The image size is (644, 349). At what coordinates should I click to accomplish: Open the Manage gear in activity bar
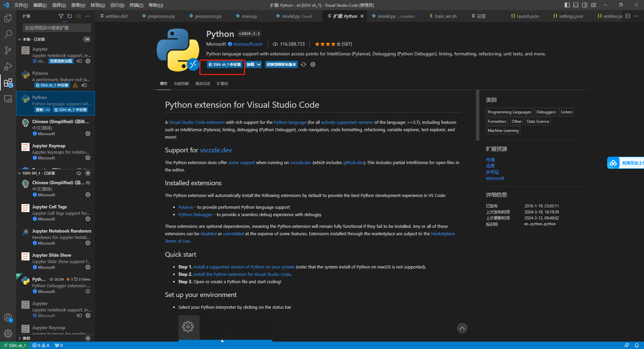8,334
